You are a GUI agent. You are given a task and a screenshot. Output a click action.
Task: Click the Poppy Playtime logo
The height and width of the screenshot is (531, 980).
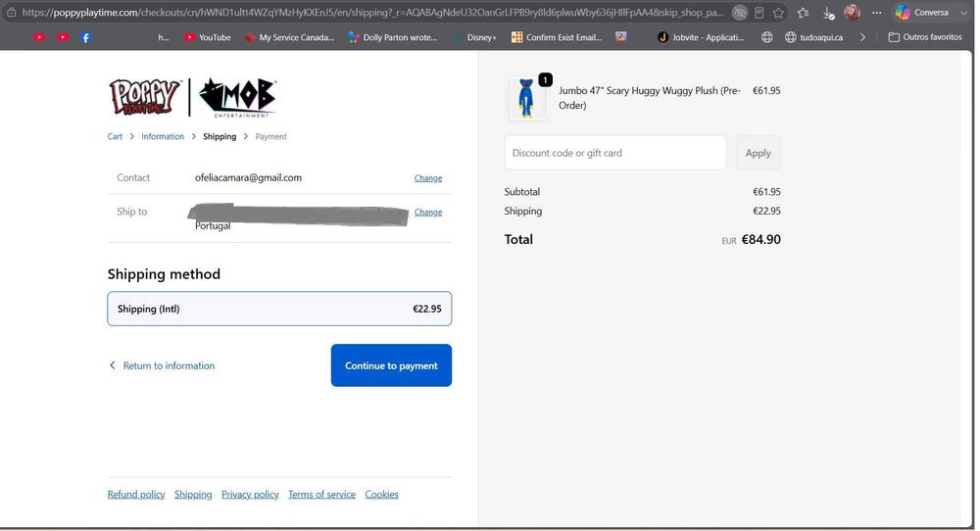(145, 97)
